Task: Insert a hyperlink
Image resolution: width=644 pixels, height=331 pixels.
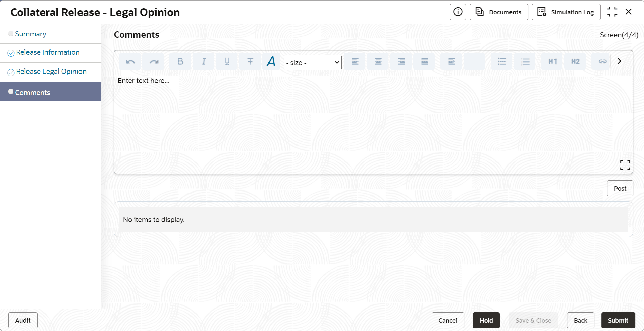Action: coord(602,61)
